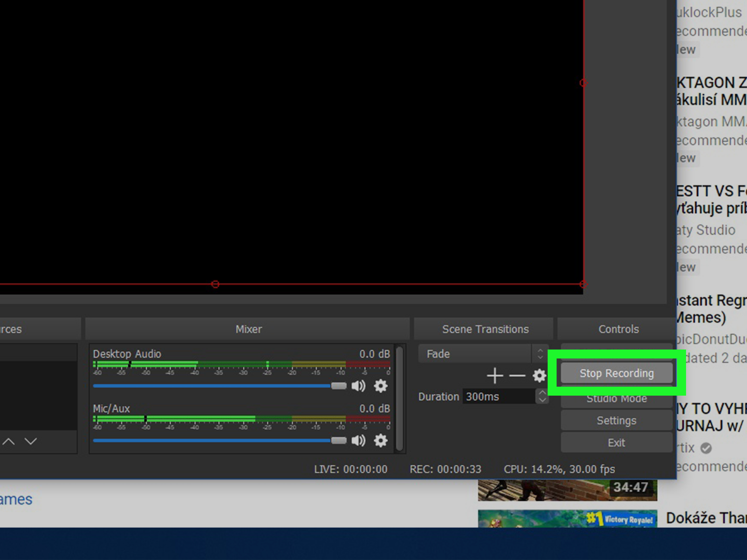
Task: Click the bottom-middle red preview handle
Action: [x=215, y=284]
